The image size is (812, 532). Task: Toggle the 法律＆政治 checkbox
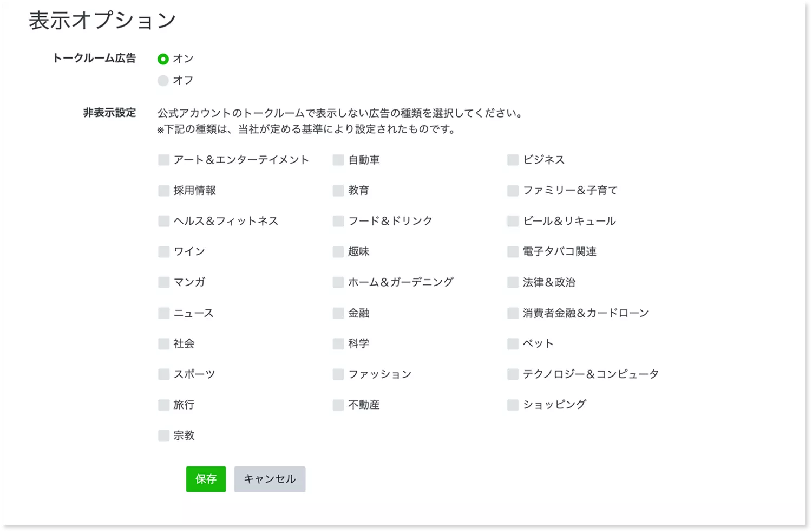513,282
